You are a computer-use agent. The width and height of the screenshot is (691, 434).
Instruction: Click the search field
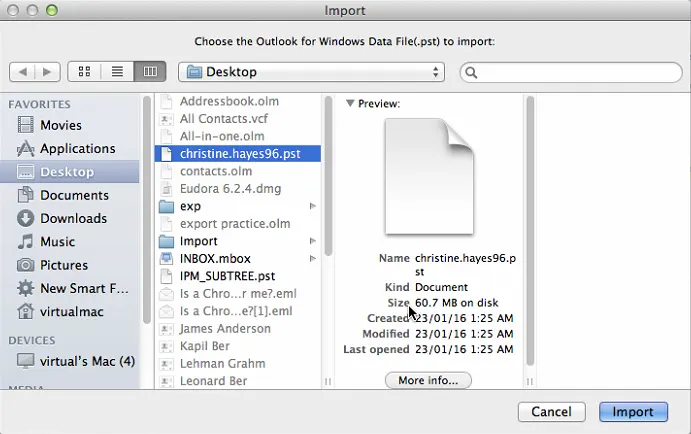point(571,72)
